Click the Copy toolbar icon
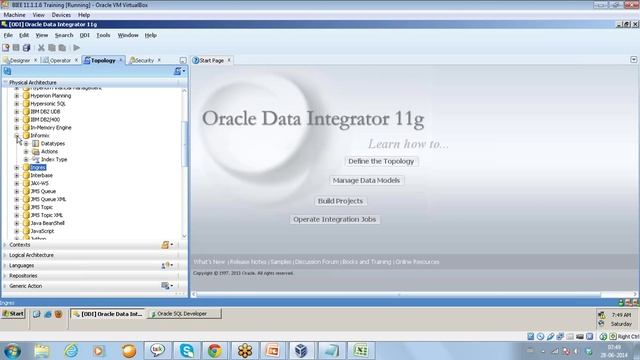Viewport: 640px width, 360px height. [x=52, y=48]
